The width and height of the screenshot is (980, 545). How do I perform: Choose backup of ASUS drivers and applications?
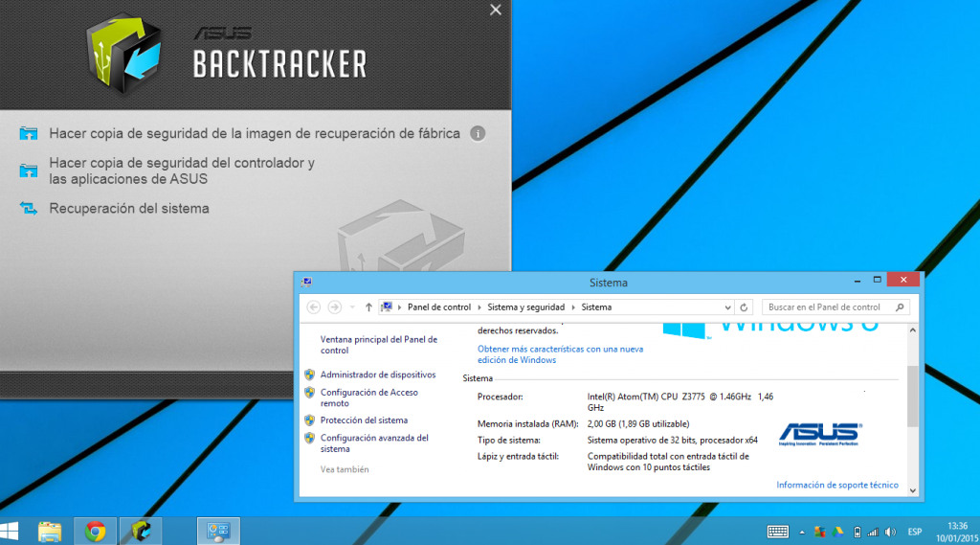(181, 170)
